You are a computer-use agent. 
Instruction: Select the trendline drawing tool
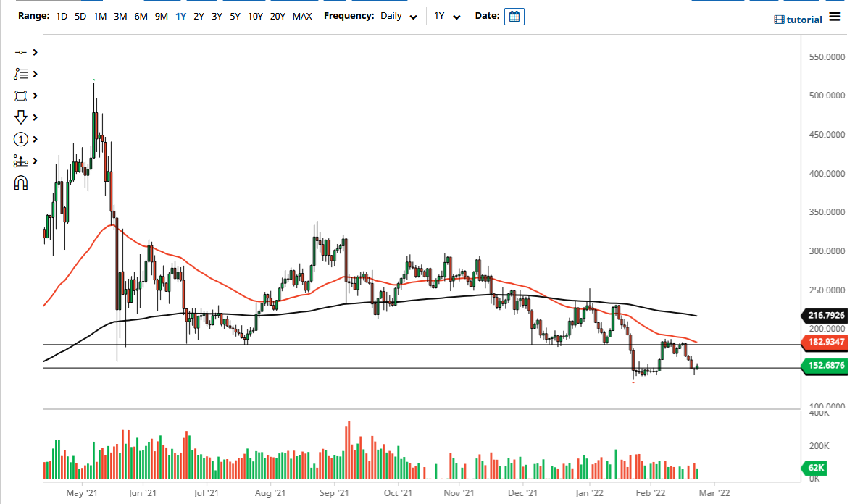(20, 52)
